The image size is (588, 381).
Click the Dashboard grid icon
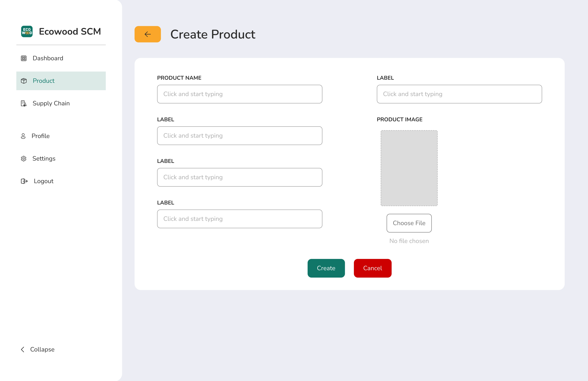pyautogui.click(x=24, y=58)
